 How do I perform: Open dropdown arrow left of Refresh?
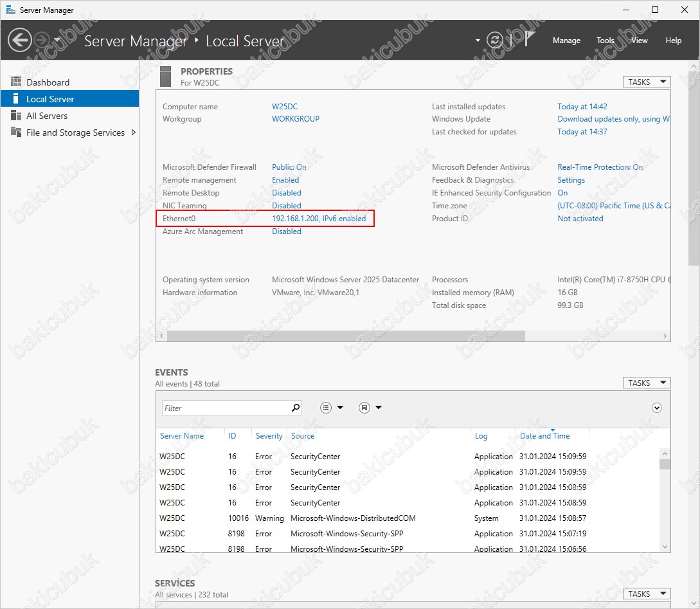(x=478, y=40)
